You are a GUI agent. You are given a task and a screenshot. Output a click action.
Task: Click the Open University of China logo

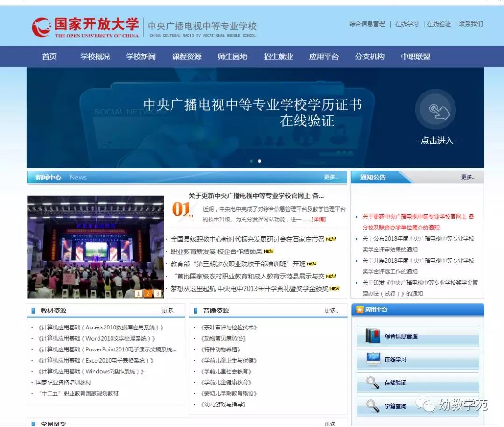85,28
